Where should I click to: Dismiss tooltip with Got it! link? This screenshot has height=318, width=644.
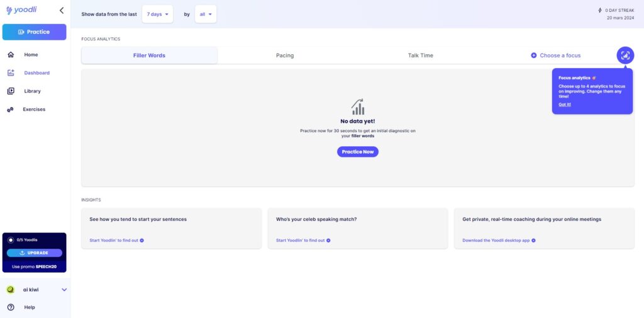click(x=565, y=105)
